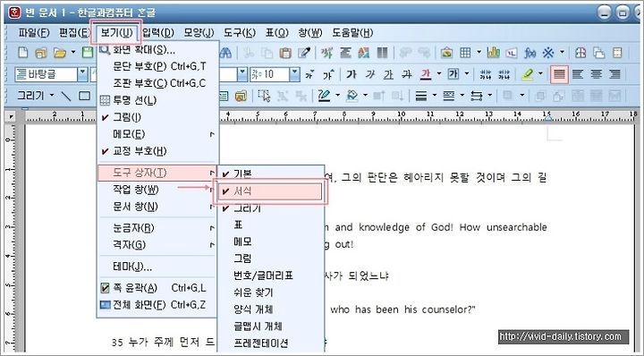
Task: Click the insert chart bar-graph icon
Action: pyautogui.click(x=493, y=53)
